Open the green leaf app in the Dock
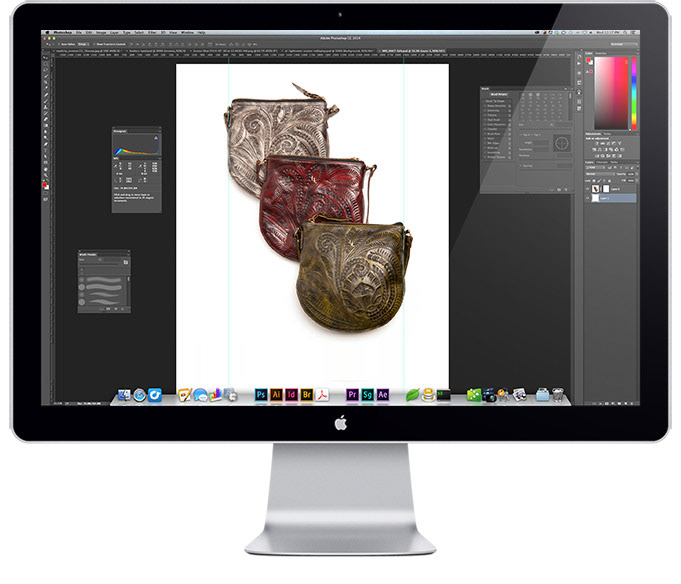 [x=413, y=395]
